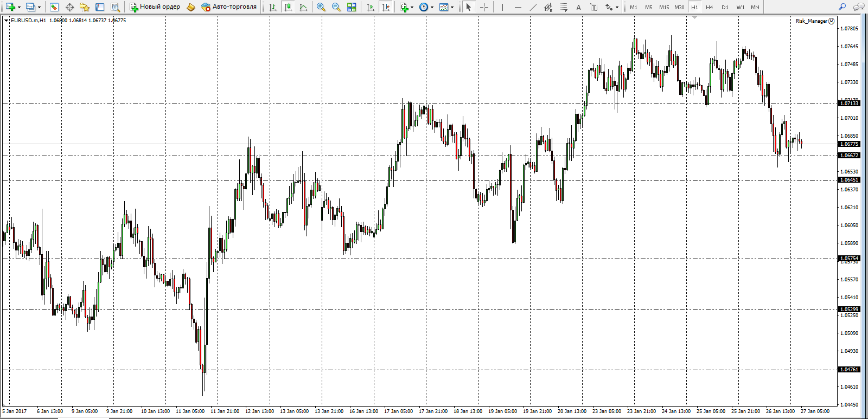Image resolution: width=868 pixels, height=419 pixels.
Task: Pick the Vertical Line drawing tool
Action: (x=502, y=7)
